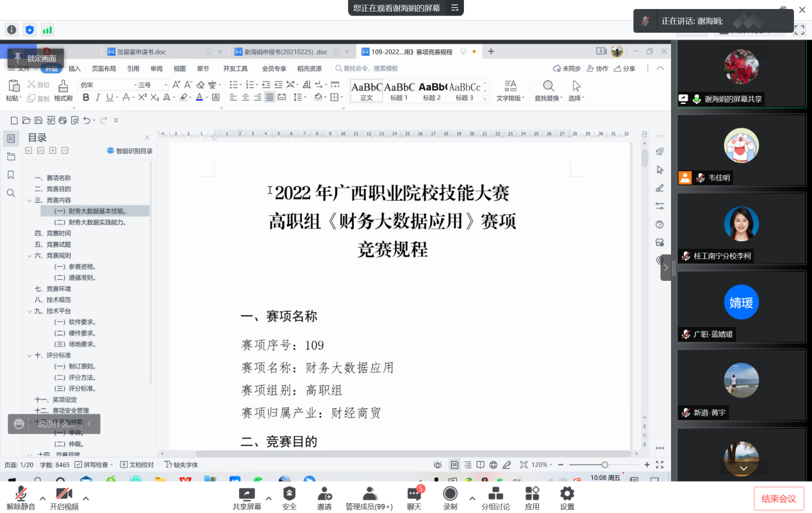Collapse the 三、竞赛内容 outline section
Screen dimensions: 812x513
[29, 200]
